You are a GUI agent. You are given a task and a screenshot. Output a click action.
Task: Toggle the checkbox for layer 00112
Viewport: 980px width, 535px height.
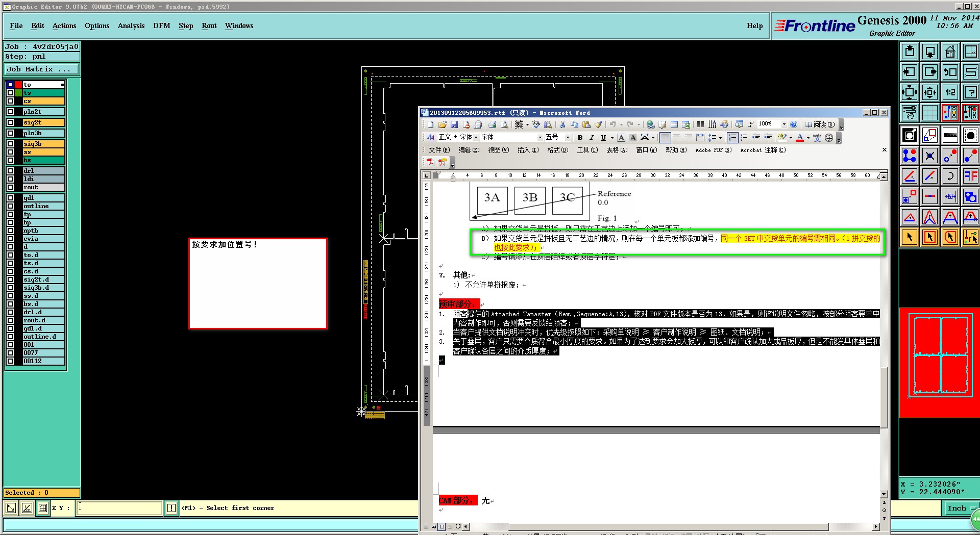pos(10,361)
